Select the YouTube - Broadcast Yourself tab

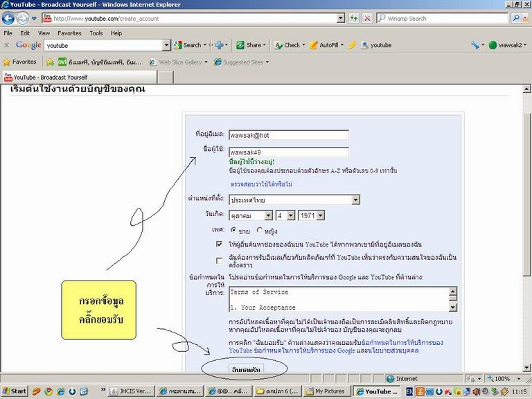(x=80, y=78)
